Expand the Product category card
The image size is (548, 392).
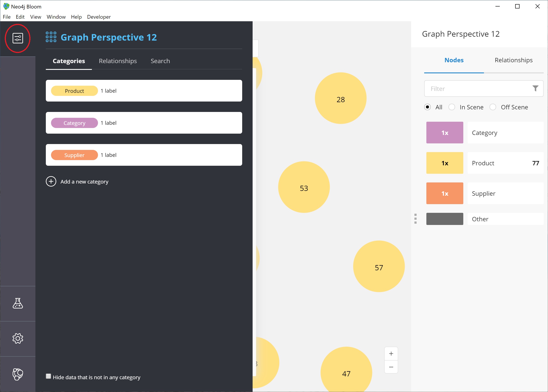pos(144,91)
